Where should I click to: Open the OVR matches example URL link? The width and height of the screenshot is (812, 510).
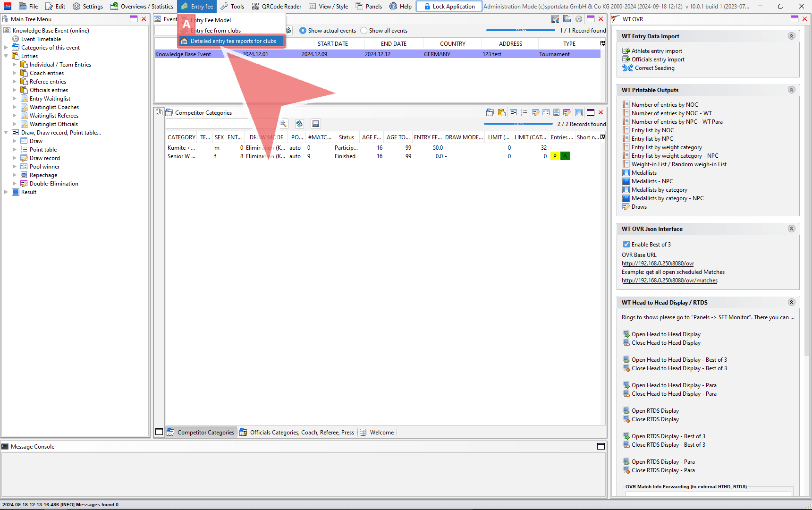[669, 280]
